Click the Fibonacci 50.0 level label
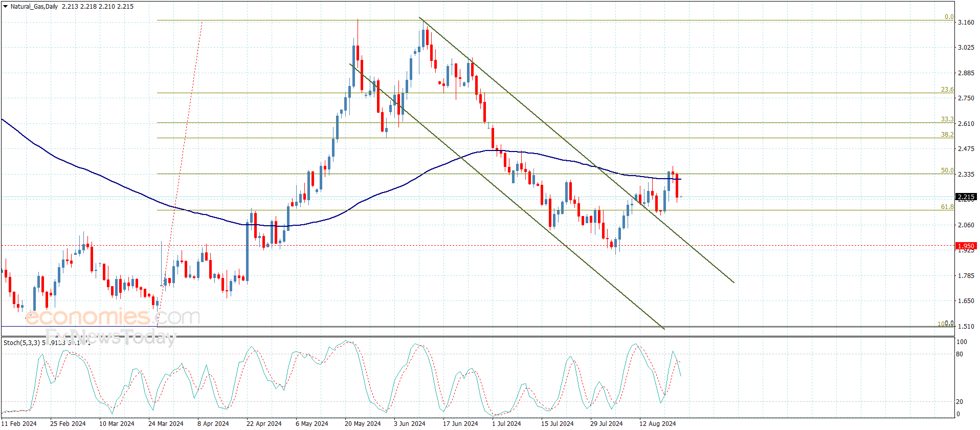Viewport: 980px width, 430px height. point(947,170)
